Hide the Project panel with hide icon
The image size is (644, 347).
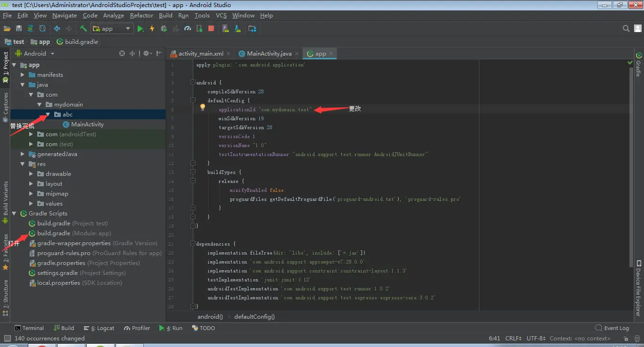(x=159, y=54)
